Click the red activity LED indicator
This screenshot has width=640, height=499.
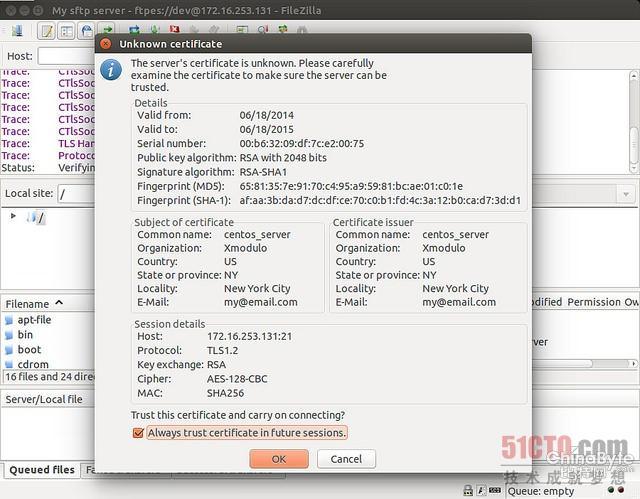[x=621, y=490]
